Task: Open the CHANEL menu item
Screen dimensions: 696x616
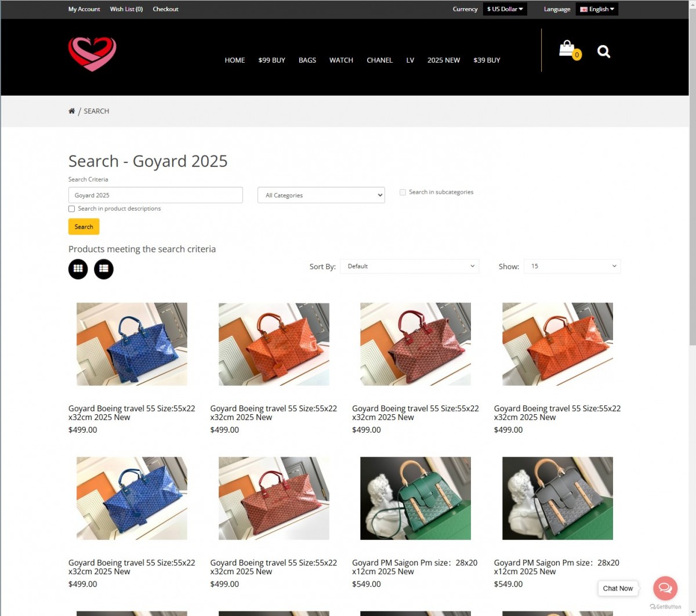Action: pos(380,60)
